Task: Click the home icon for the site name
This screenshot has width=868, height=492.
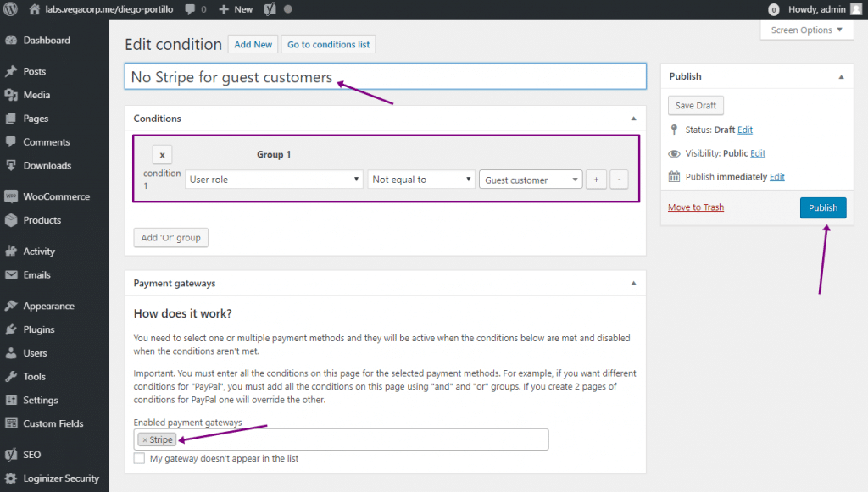Action: coord(35,9)
